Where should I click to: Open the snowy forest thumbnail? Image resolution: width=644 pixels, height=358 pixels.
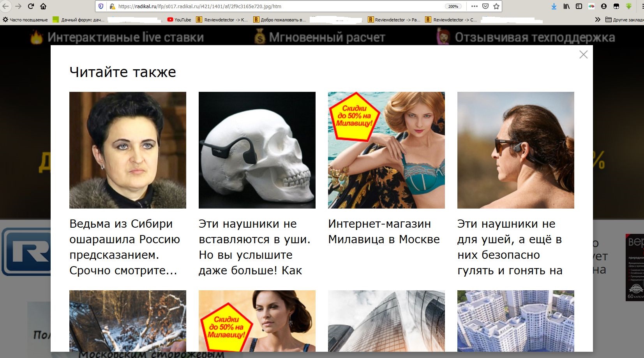(128, 321)
